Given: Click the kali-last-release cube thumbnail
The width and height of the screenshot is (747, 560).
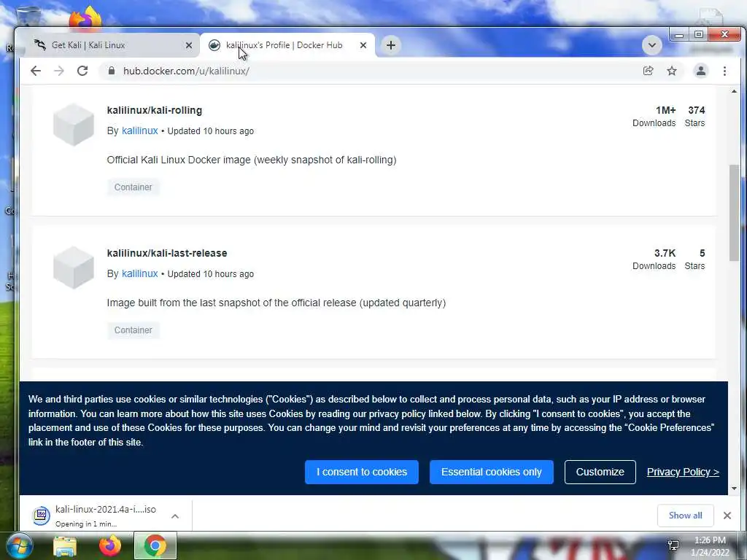Looking at the screenshot, I should click(74, 267).
